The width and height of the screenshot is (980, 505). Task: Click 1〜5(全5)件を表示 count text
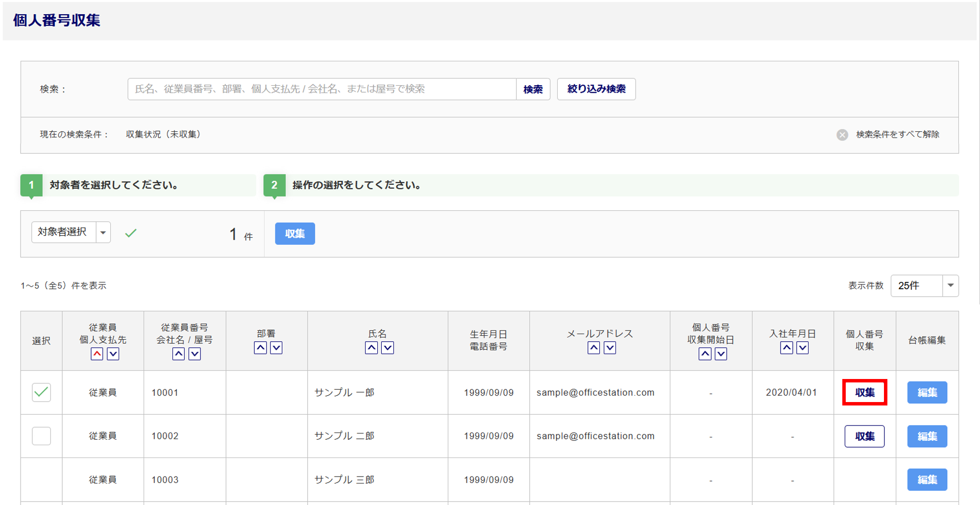63,285
